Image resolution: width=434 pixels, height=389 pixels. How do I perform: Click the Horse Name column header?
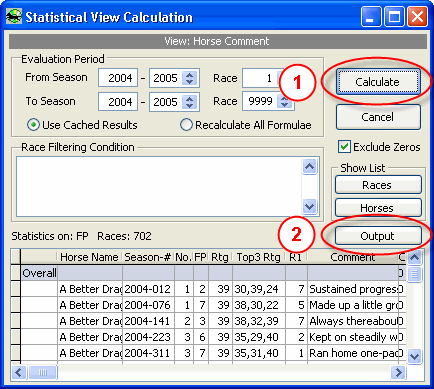pyautogui.click(x=89, y=257)
